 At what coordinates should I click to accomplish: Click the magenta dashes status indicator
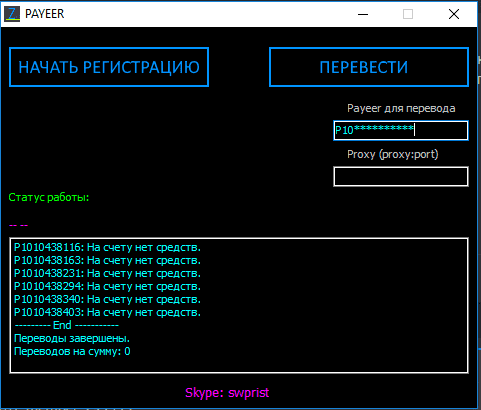pyautogui.click(x=18, y=225)
